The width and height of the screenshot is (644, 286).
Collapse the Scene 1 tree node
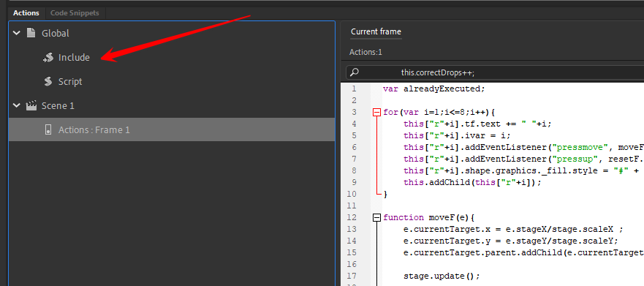click(16, 105)
